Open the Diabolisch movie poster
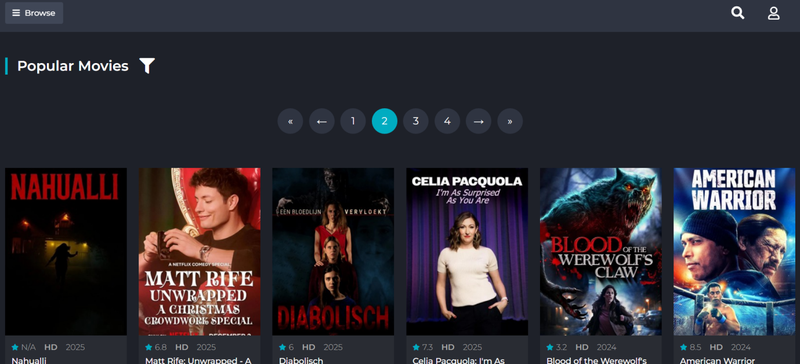800x364 pixels. pos(333,252)
